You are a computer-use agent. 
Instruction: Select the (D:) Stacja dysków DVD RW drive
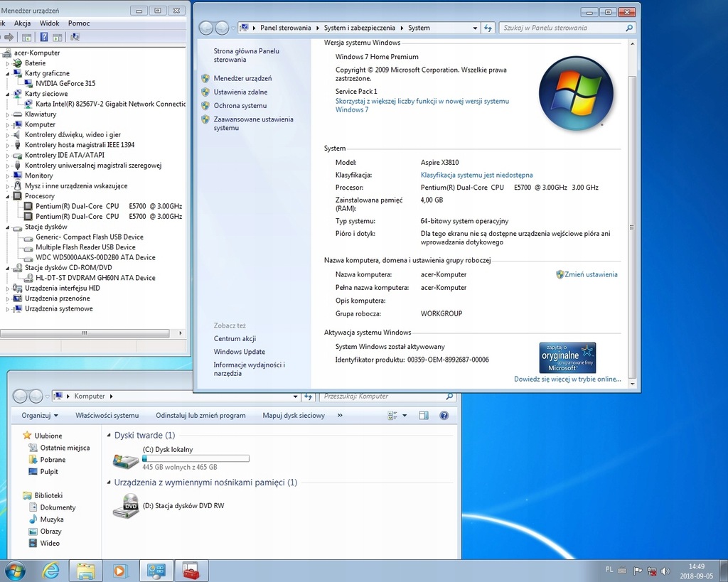coord(169,505)
